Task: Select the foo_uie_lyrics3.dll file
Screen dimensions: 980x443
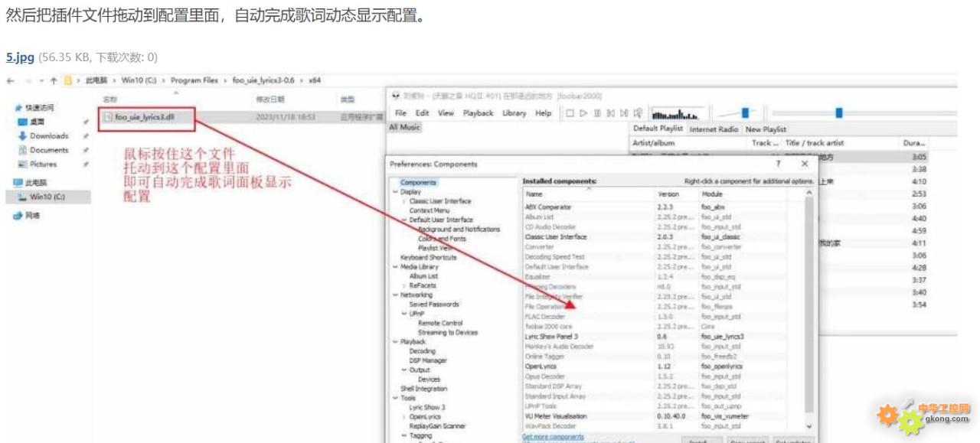Action: pyautogui.click(x=145, y=117)
